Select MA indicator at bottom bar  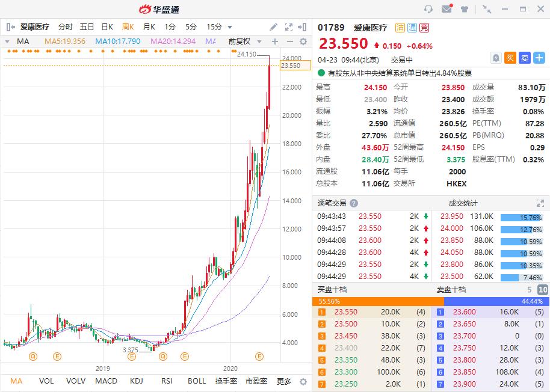[16, 381]
